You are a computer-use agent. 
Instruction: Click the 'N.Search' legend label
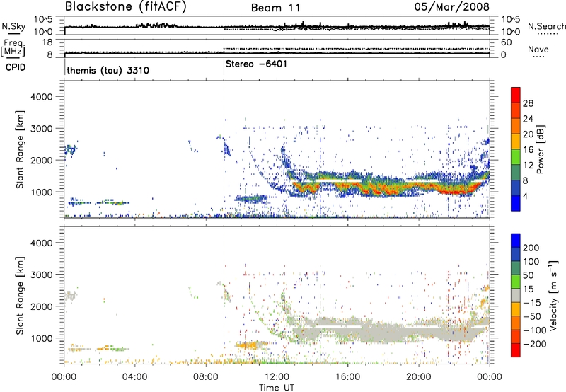coord(546,26)
